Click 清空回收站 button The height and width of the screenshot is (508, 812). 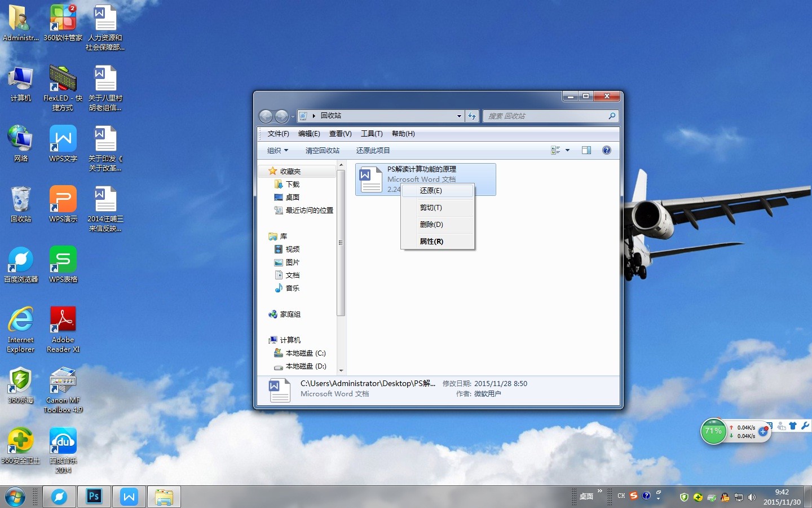click(323, 151)
